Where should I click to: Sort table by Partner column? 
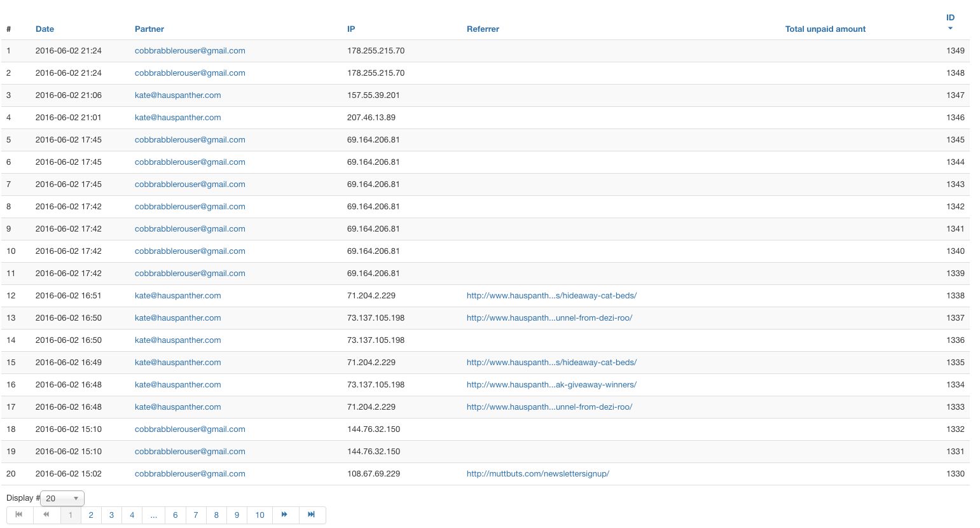[149, 29]
